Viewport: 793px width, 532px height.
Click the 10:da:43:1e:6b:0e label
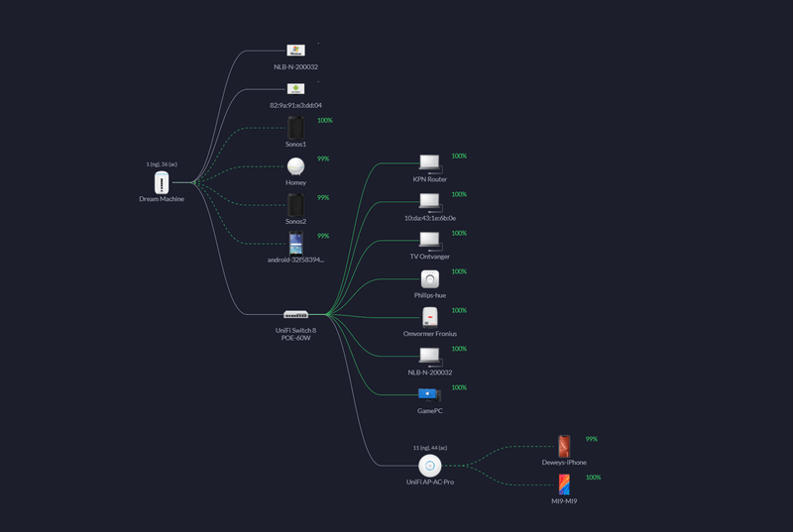point(430,218)
